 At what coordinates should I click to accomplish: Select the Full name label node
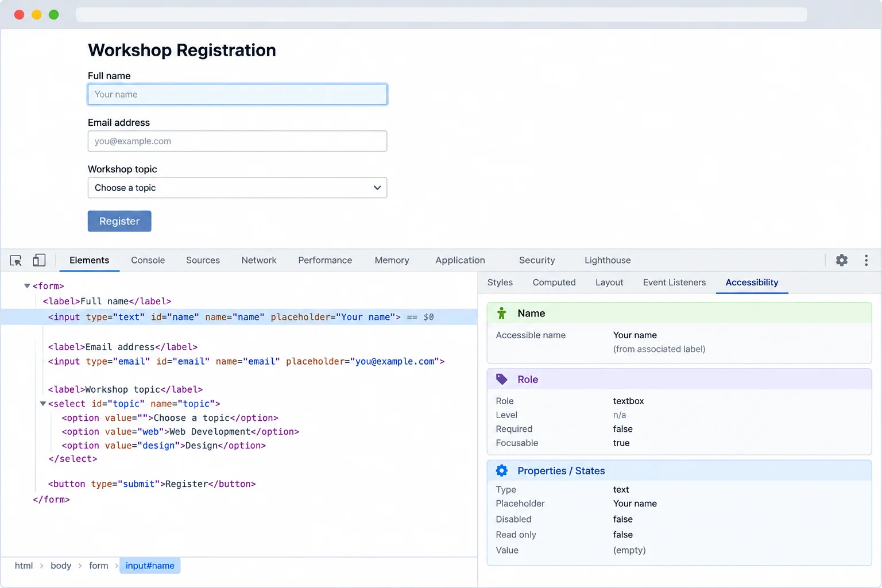107,301
